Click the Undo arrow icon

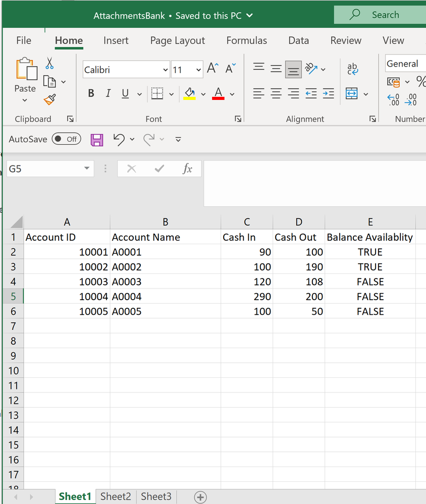click(119, 140)
